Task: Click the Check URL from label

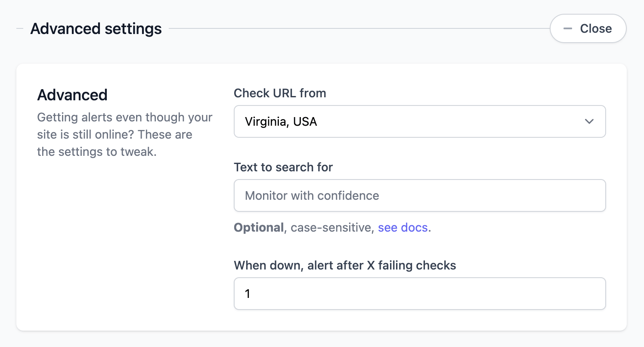Action: [280, 93]
